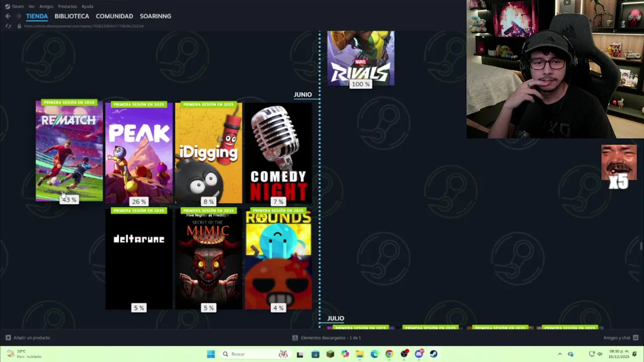Click the 5 % label under Mimic
The height and width of the screenshot is (362, 644).
point(208,308)
